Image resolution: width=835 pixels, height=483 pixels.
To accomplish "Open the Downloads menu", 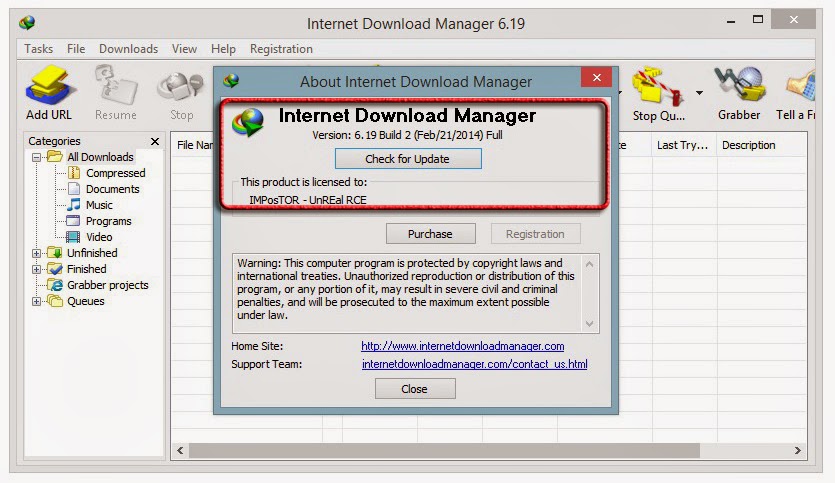I will [x=128, y=49].
